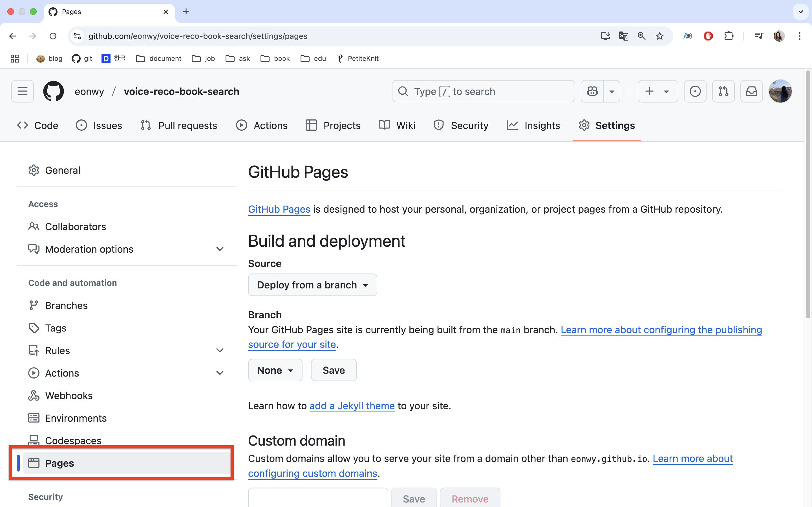Open the GitHub hamburger navigation menu
This screenshot has width=812, height=507.
point(23,91)
